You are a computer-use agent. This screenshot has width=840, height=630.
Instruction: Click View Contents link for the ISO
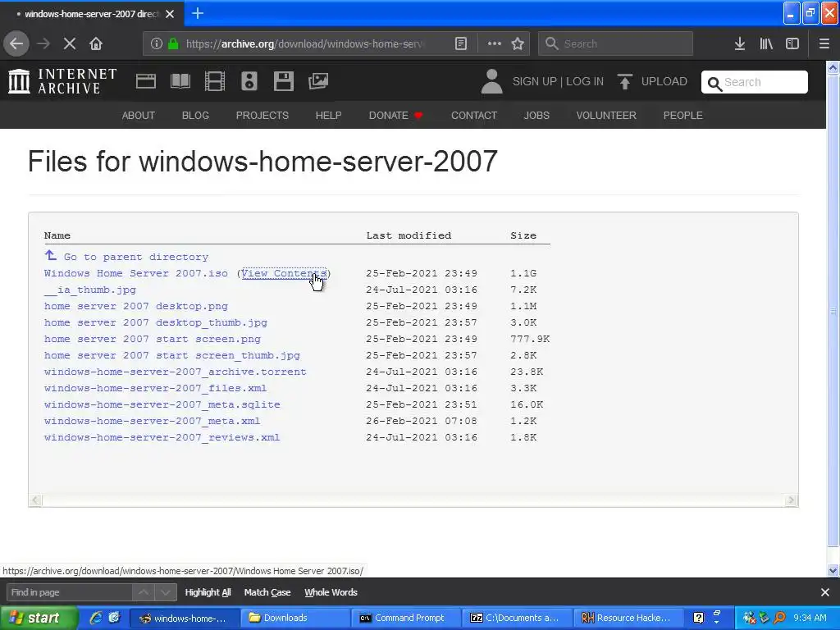(284, 273)
